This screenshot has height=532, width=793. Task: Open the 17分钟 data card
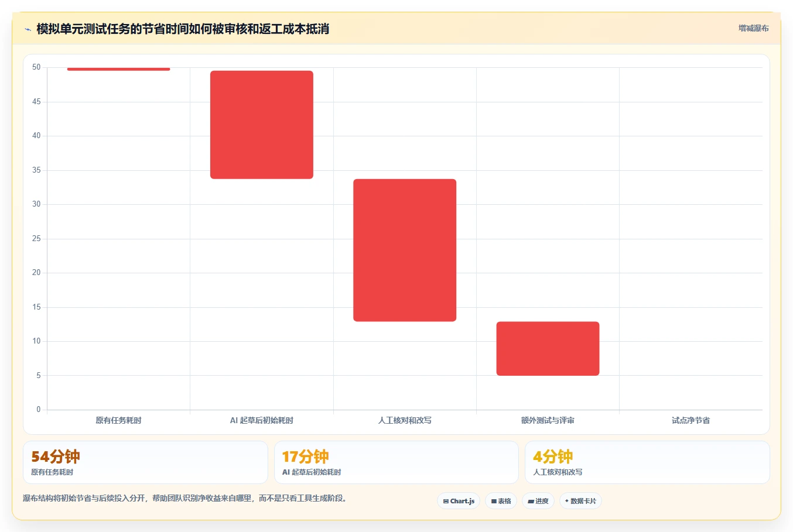click(396, 462)
